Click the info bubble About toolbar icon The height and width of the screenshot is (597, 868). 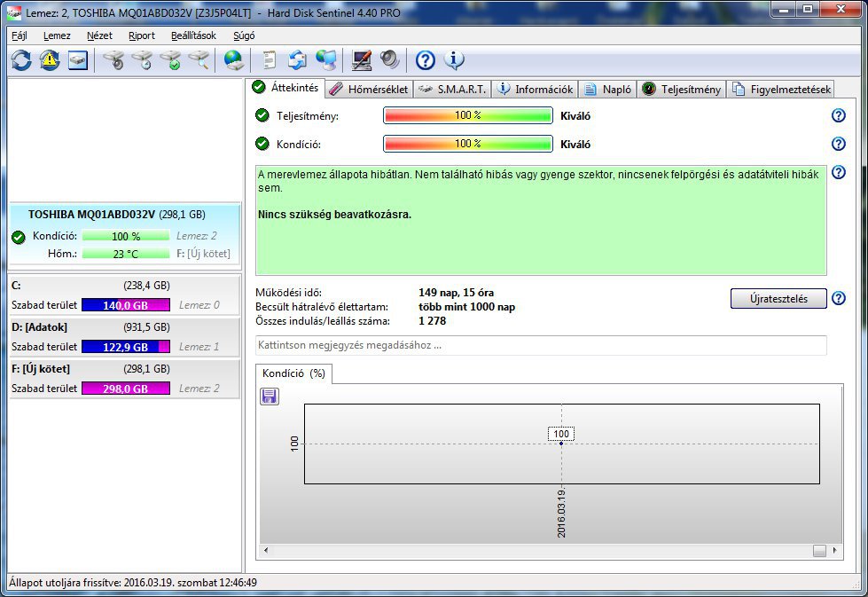(x=454, y=59)
